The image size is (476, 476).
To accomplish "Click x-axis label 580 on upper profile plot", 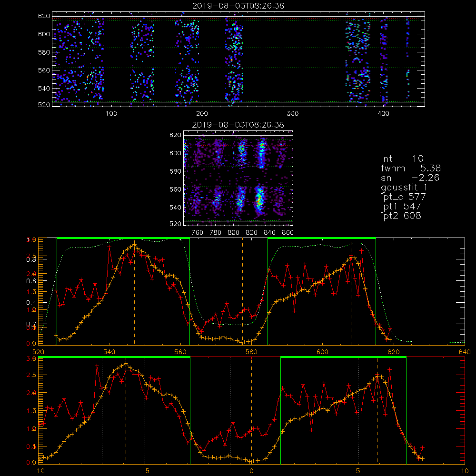I will click(x=251, y=352).
